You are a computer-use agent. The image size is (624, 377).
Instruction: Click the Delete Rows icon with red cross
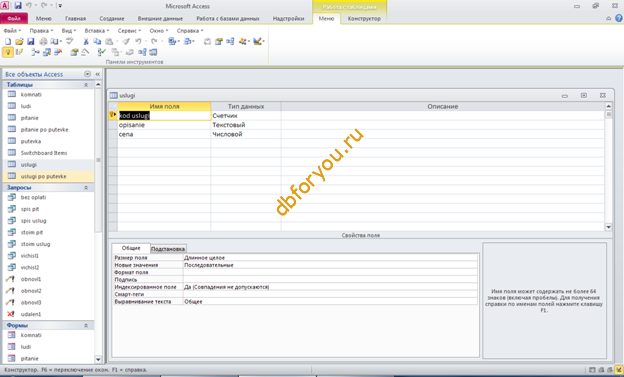pyautogui.click(x=58, y=52)
